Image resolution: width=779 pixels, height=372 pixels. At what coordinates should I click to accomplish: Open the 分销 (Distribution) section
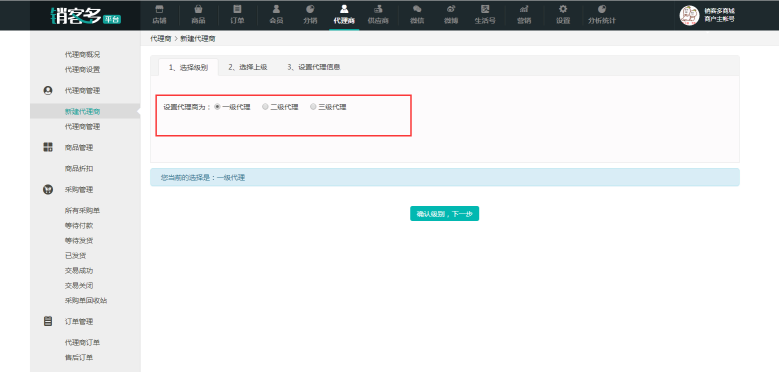point(311,14)
